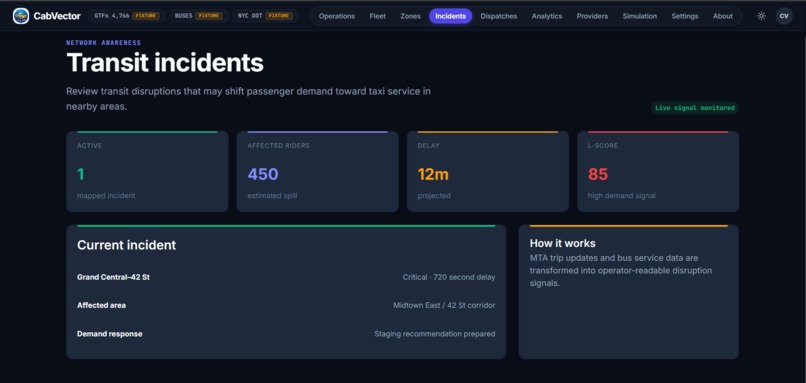Image resolution: width=806 pixels, height=383 pixels.
Task: Go to the Zones tab
Action: click(410, 16)
